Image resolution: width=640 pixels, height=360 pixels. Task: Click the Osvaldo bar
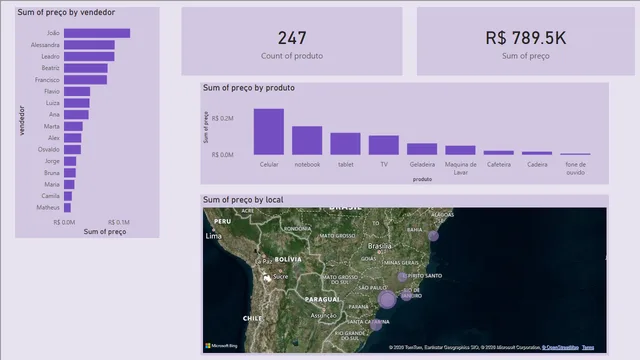pyautogui.click(x=73, y=149)
